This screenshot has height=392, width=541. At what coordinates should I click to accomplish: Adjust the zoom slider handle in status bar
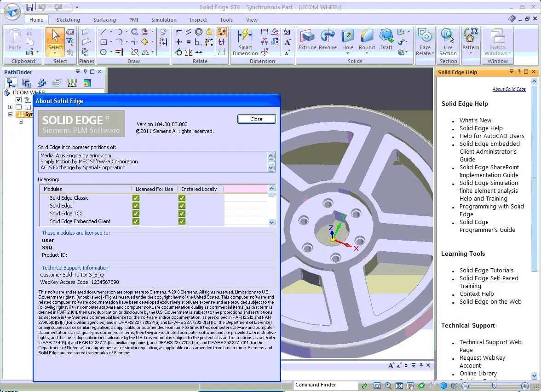pyautogui.click(x=494, y=386)
